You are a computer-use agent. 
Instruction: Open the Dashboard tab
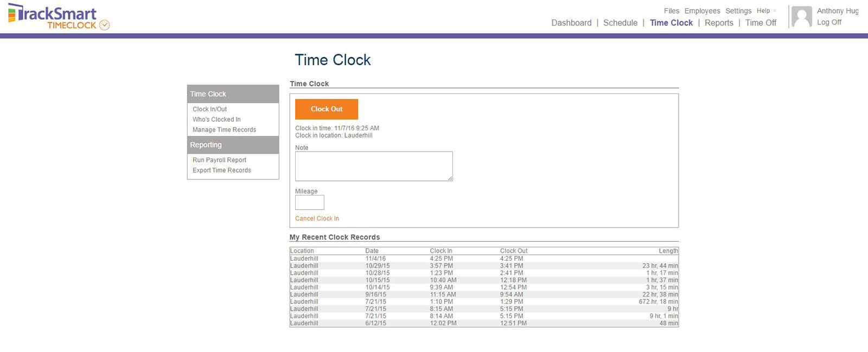point(571,23)
